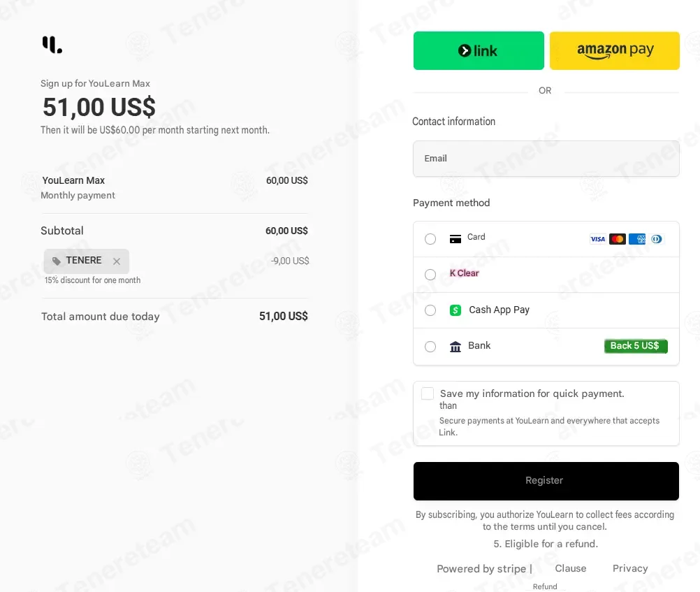The height and width of the screenshot is (592, 700).
Task: Click the YouLearn logo icon
Action: point(52,45)
